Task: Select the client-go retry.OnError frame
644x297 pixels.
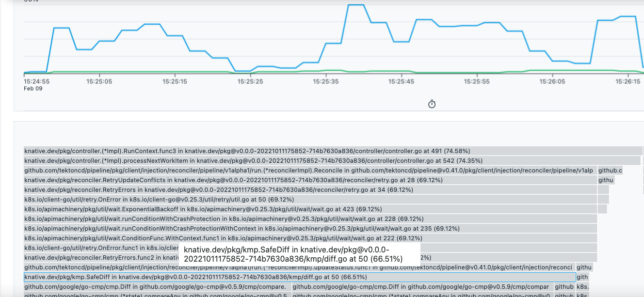Action: click(x=194, y=199)
